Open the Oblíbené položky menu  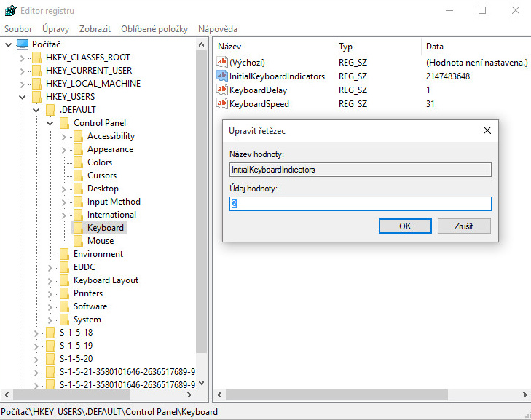tap(154, 29)
